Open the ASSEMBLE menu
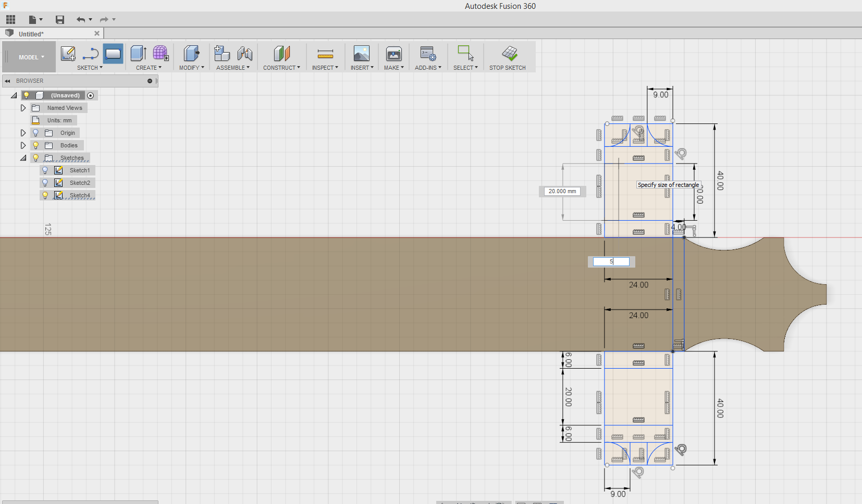 [233, 68]
